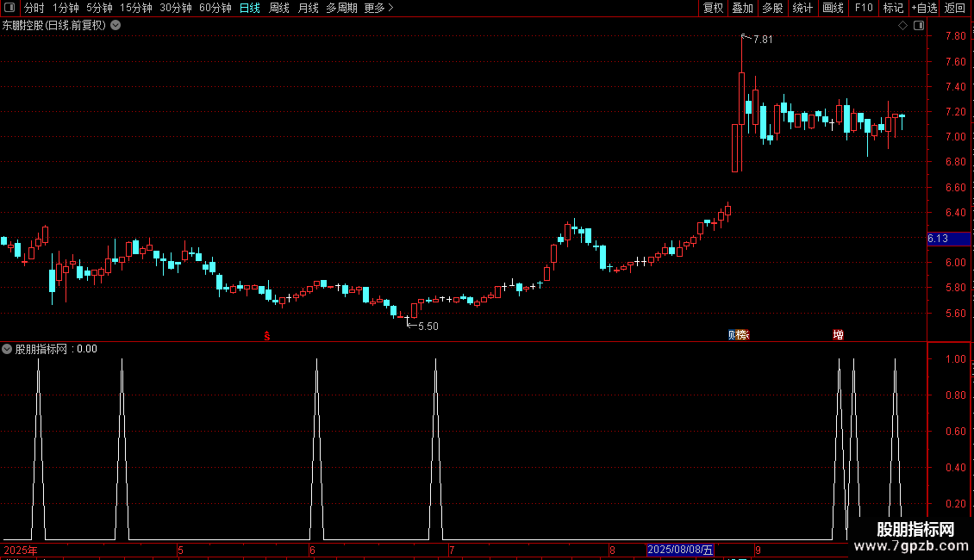The image size is (974, 560).
Task: Open the 多股 multi-stock view
Action: [772, 8]
